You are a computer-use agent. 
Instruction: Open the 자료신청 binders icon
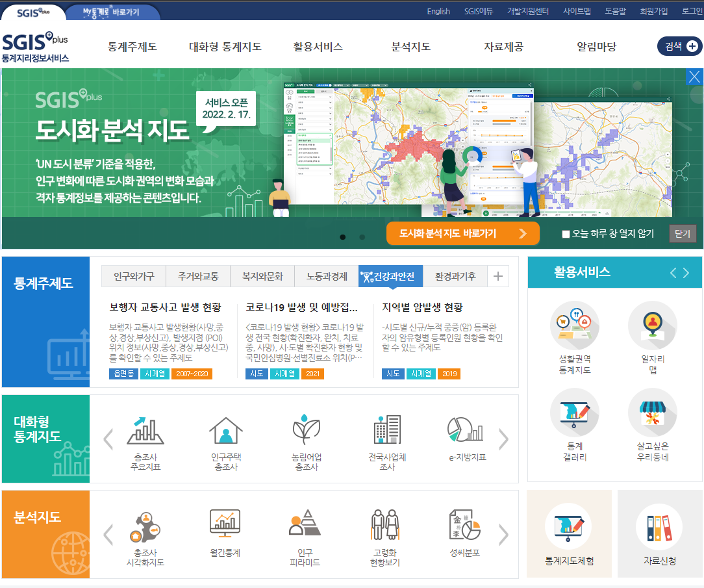(659, 526)
